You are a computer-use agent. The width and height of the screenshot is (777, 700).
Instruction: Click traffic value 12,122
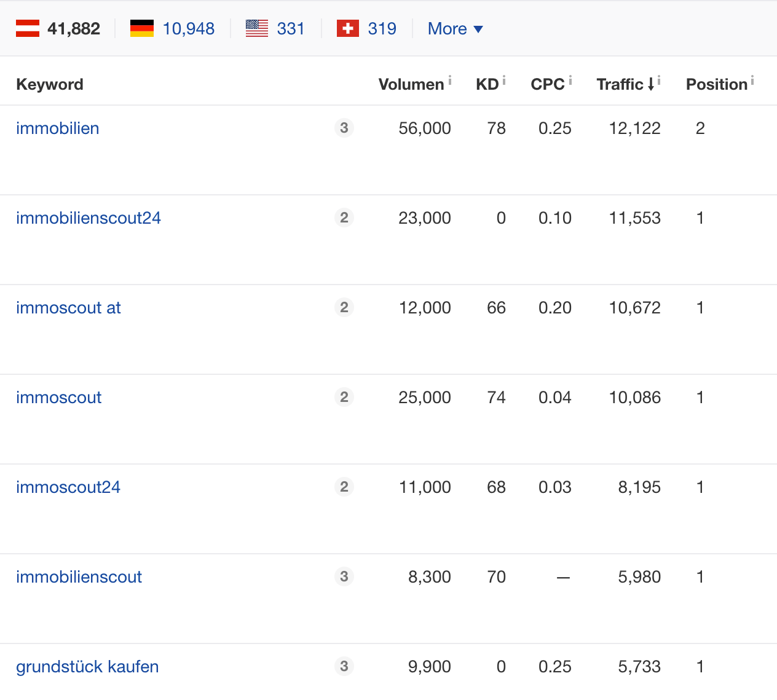tap(635, 128)
